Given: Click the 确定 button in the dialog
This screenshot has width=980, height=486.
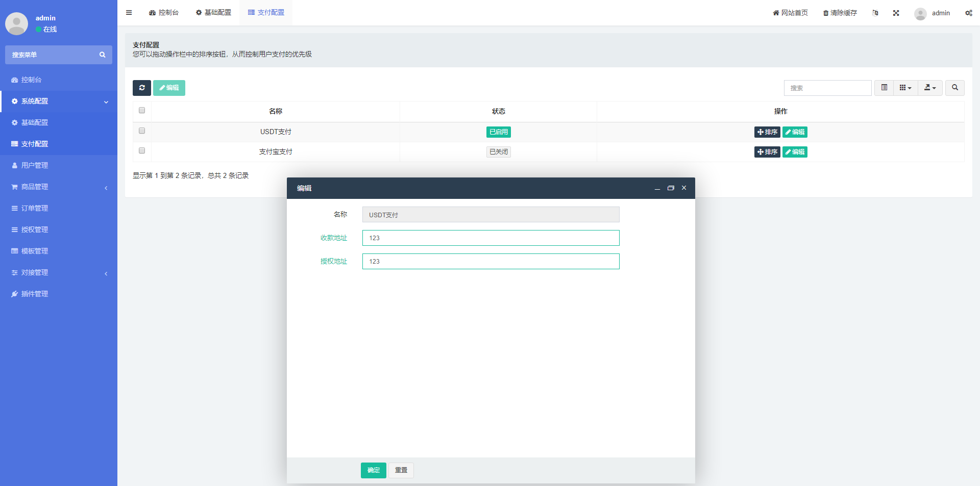Looking at the screenshot, I should coord(374,470).
